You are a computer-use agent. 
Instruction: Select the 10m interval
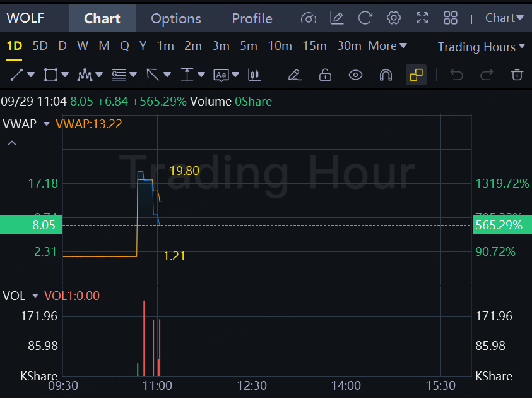[x=280, y=45]
